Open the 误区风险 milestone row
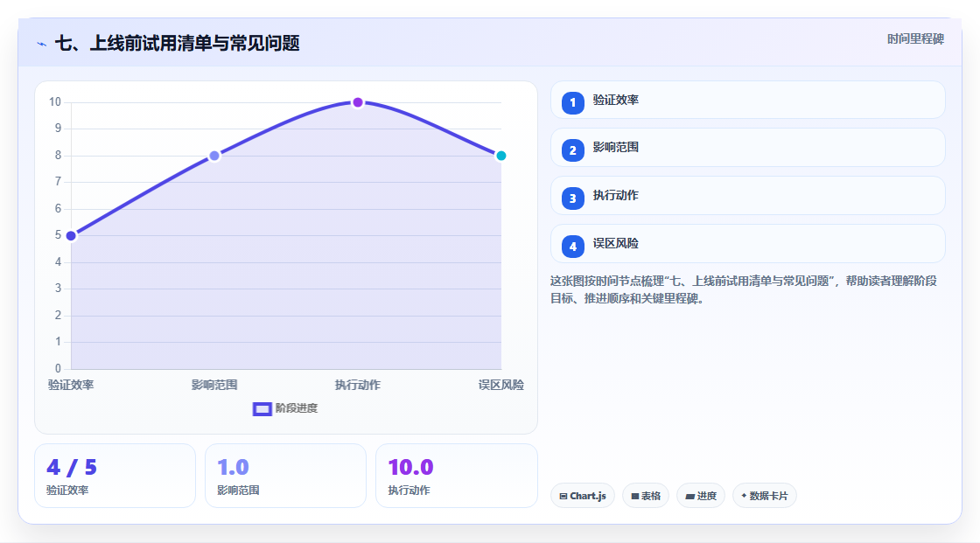This screenshot has width=980, height=543. tap(747, 244)
